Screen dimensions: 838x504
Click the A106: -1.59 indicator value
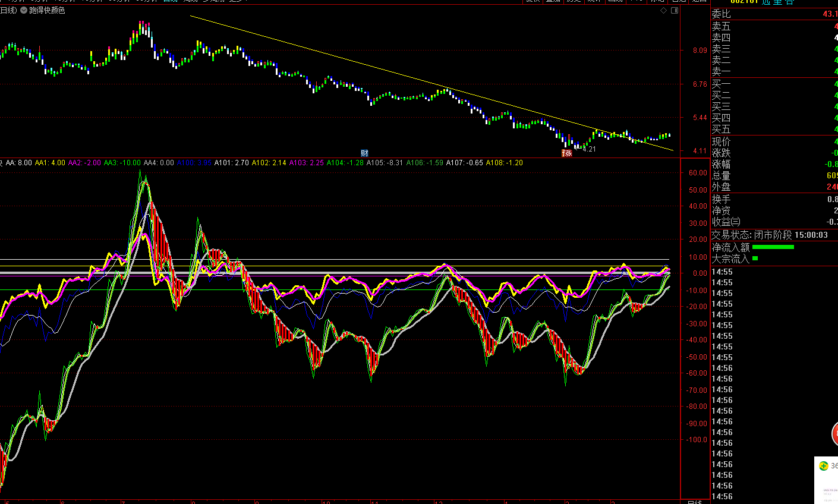pos(425,162)
